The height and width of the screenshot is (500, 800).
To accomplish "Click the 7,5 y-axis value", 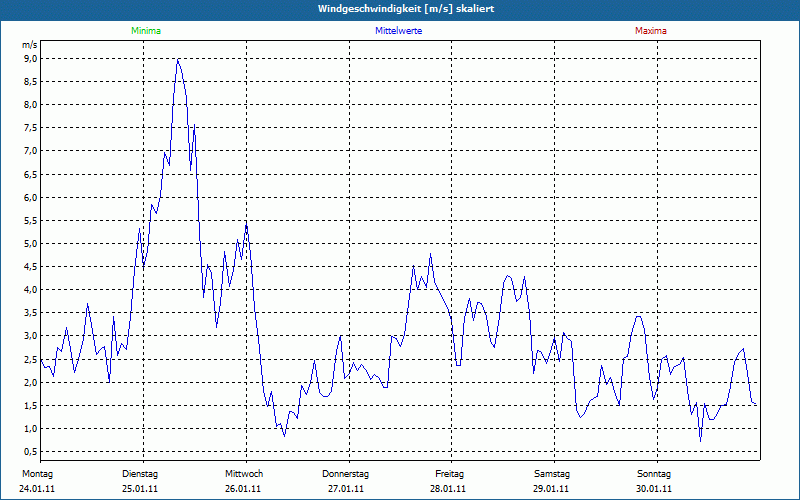I will tap(31, 128).
